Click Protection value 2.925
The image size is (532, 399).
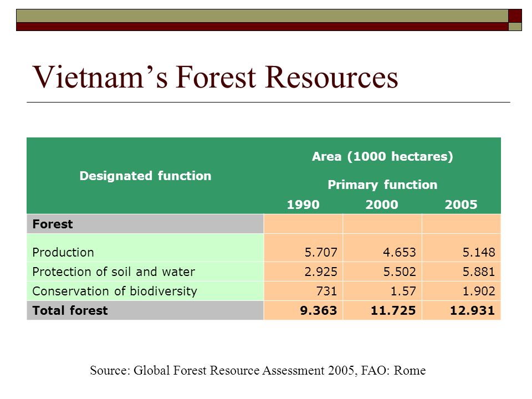[321, 272]
